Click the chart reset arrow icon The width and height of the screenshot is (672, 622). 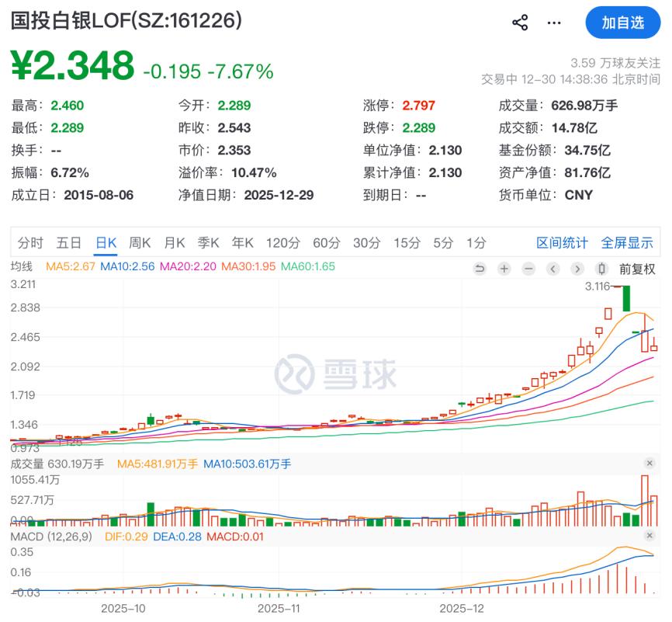point(480,269)
